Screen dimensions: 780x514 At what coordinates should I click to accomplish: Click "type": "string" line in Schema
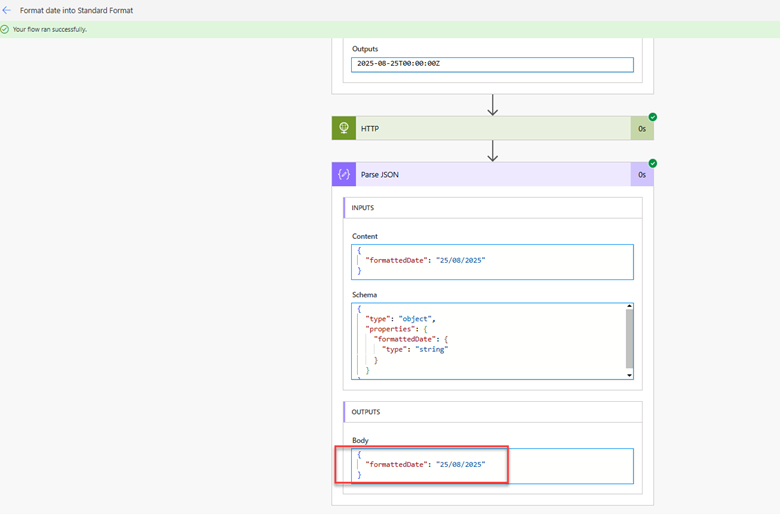[415, 349]
